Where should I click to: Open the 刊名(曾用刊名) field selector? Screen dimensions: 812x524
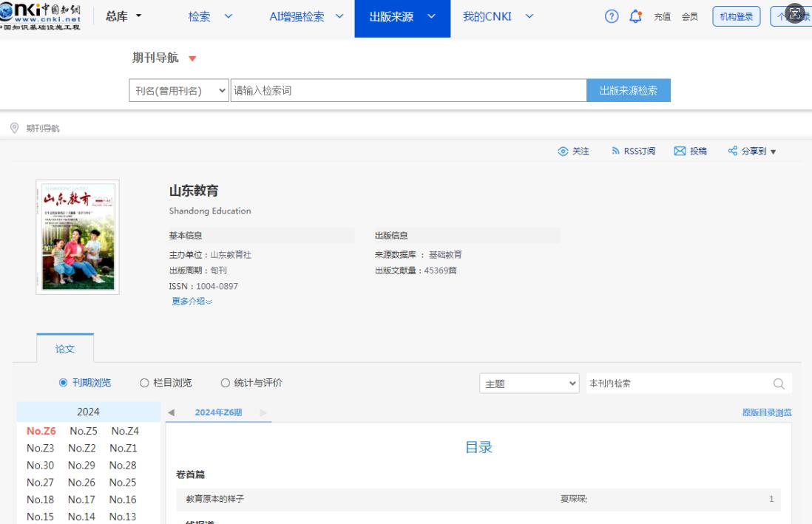[179, 91]
